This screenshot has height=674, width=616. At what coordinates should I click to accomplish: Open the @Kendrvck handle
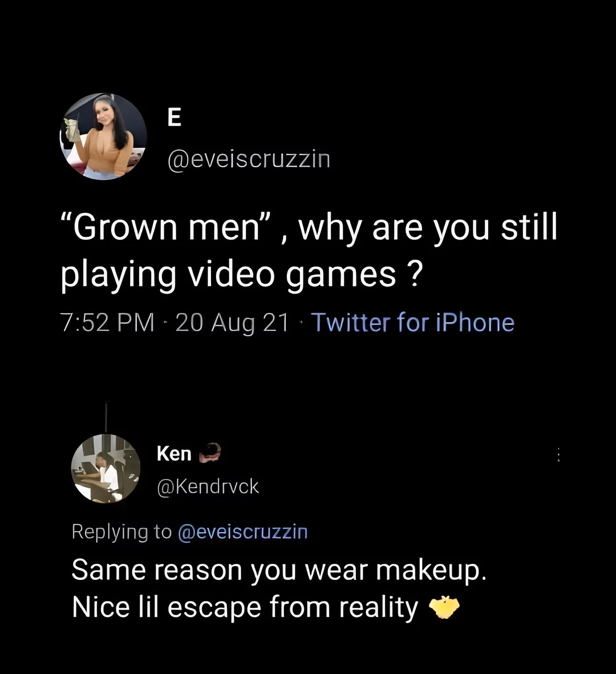tap(208, 486)
